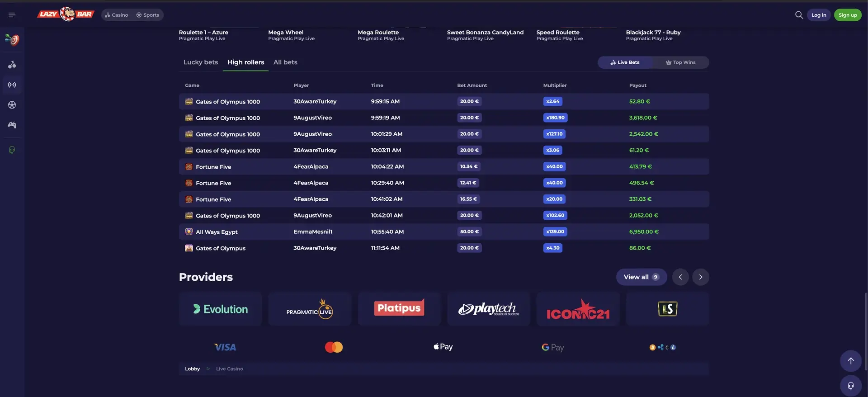Show next providers with right chevron
The height and width of the screenshot is (397, 868).
pyautogui.click(x=700, y=277)
